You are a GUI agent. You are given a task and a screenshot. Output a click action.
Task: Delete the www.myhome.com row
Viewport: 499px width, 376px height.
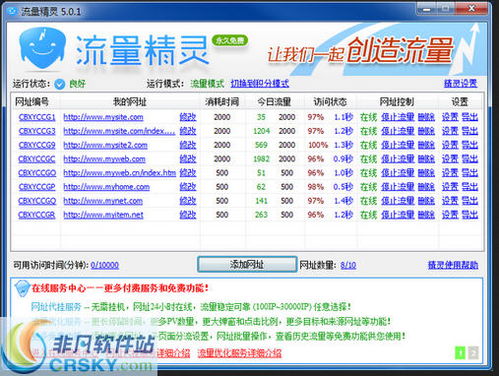426,187
